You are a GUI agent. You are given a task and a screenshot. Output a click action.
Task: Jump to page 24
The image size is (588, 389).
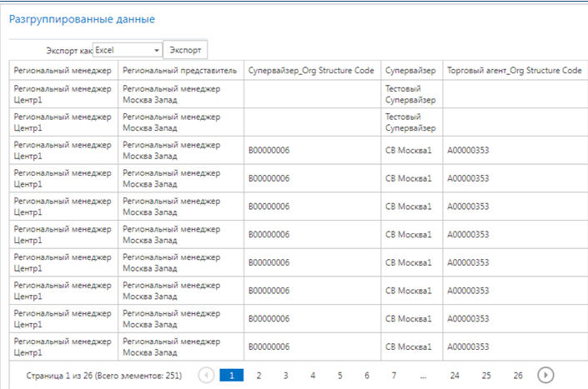click(x=455, y=376)
